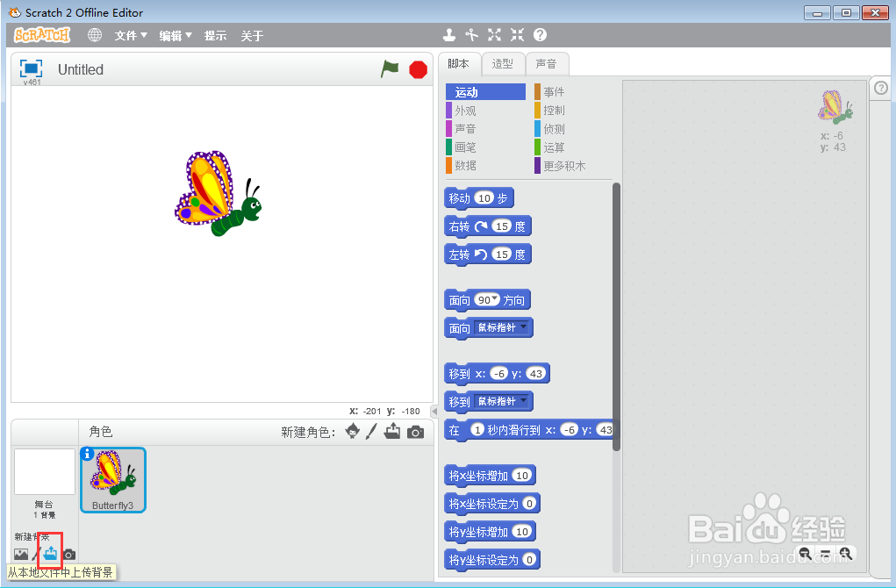The image size is (896, 588).
Task: Zoom in the scripts area
Action: pyautogui.click(x=846, y=553)
